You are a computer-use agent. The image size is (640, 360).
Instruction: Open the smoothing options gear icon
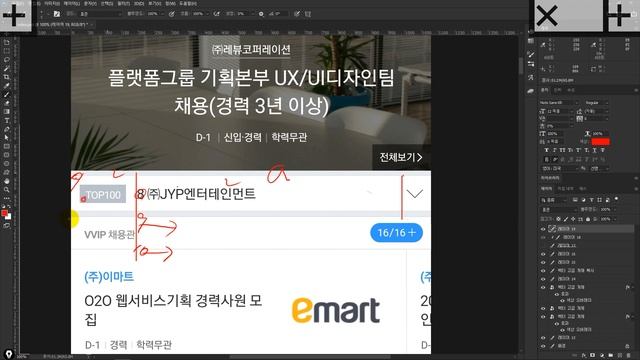[261, 14]
